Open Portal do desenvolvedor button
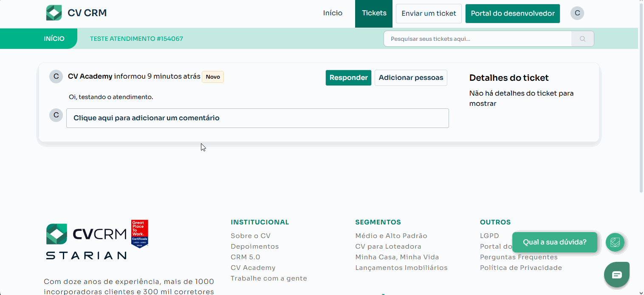644x295 pixels. click(513, 14)
